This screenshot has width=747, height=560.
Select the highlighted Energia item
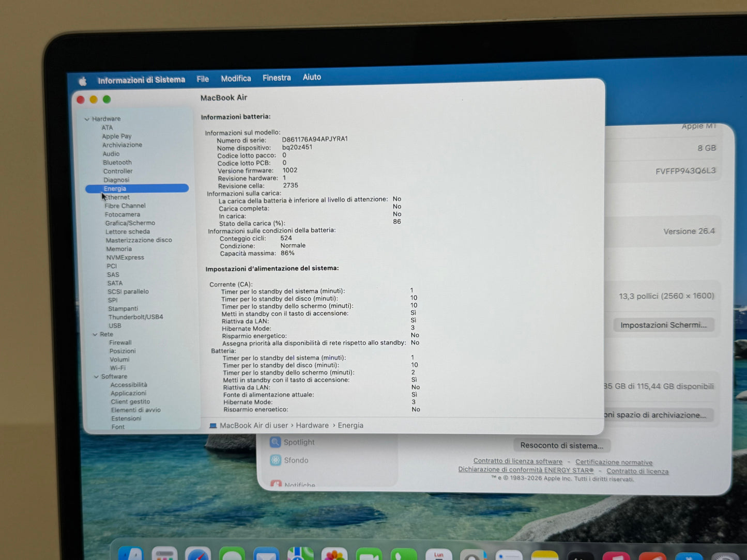click(137, 189)
